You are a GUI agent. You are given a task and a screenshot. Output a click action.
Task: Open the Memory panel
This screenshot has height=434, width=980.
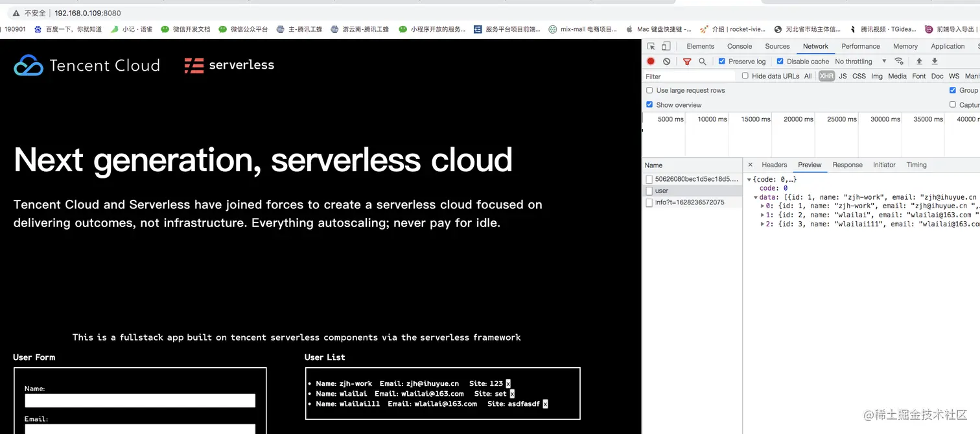click(905, 47)
